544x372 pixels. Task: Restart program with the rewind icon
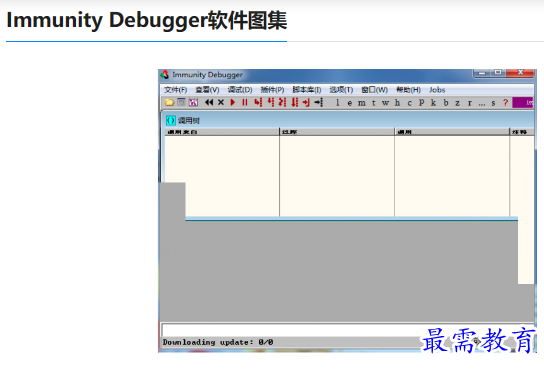click(209, 102)
